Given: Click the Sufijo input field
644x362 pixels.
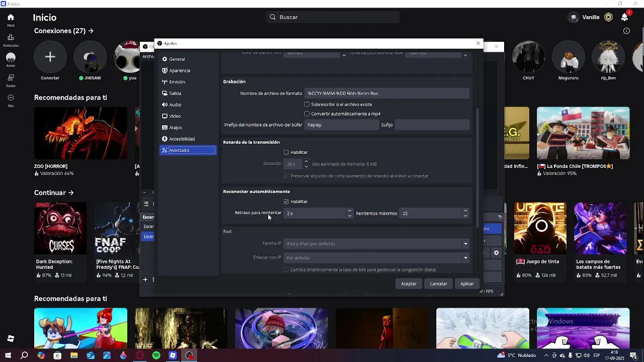Looking at the screenshot, I should coord(432,125).
